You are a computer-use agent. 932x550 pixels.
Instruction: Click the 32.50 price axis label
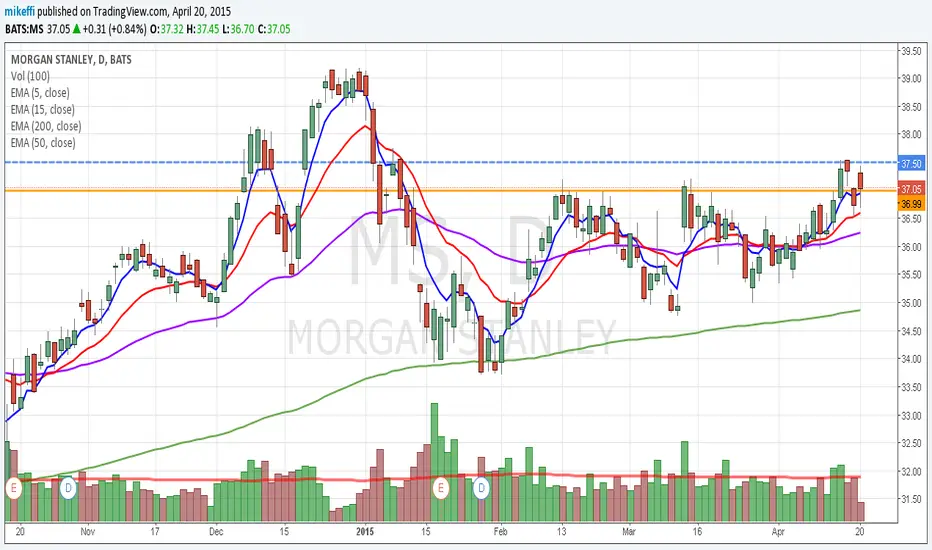click(911, 444)
